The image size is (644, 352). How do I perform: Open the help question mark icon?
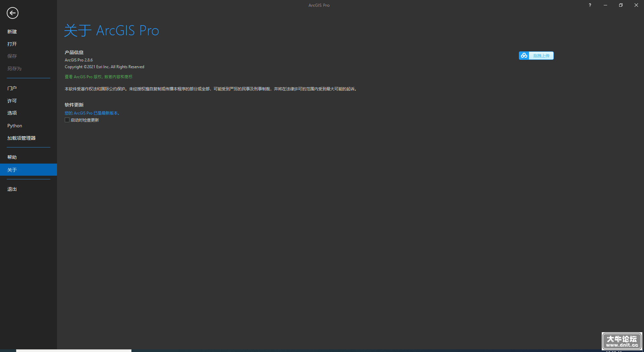point(590,5)
